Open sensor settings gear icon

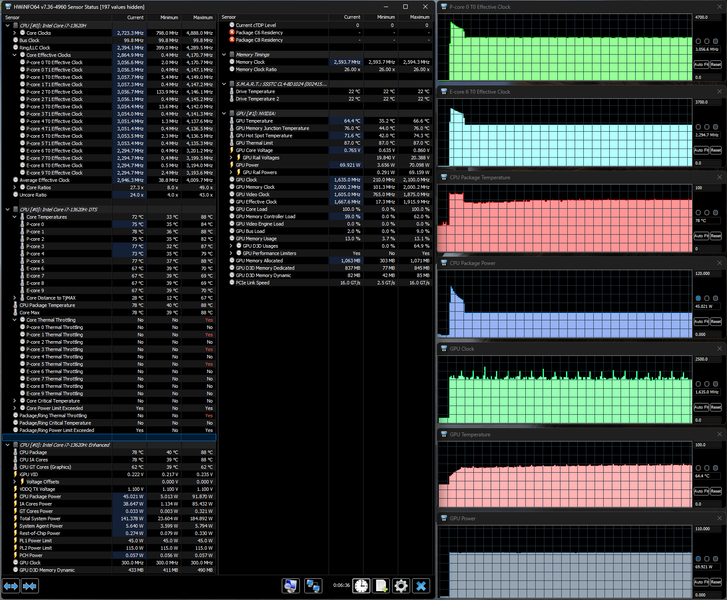(401, 586)
